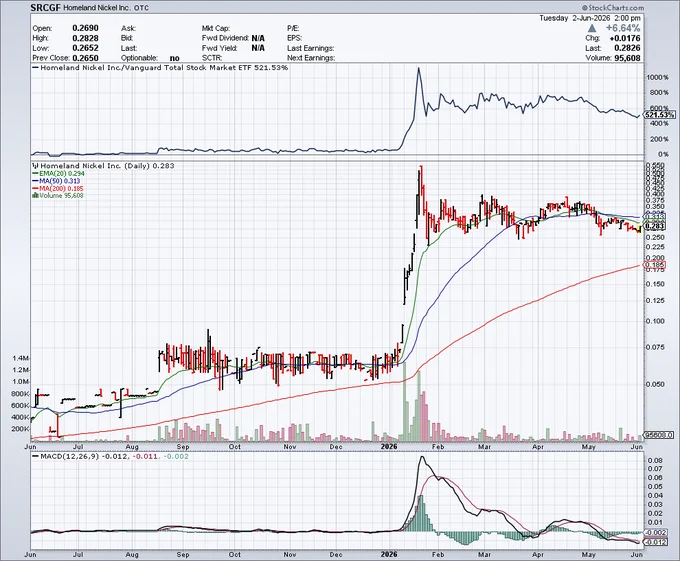The image size is (680, 561).
Task: Click the Open value 0.2690
Action: tap(85, 28)
